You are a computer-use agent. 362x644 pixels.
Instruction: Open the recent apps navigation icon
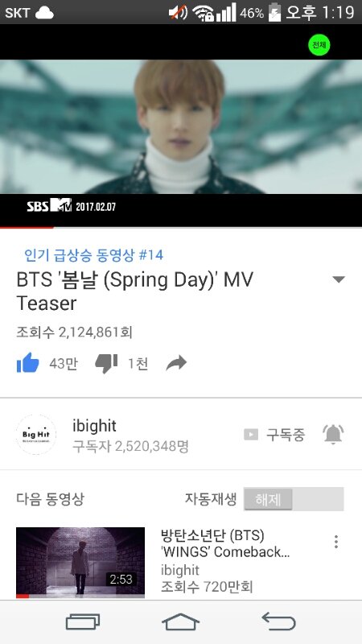[x=83, y=621]
